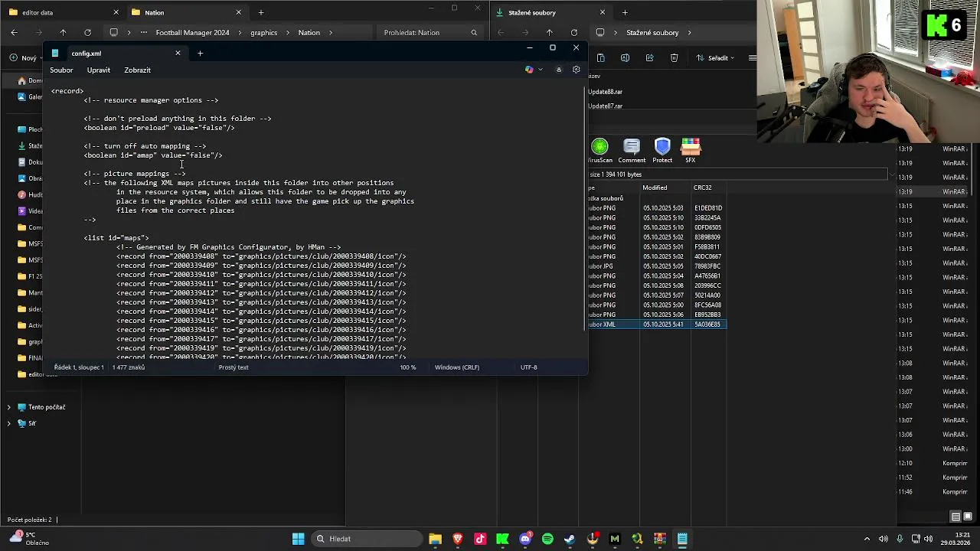Expand chevron after Nation in address bar
Viewport: 980px width, 551px height.
click(332, 32)
